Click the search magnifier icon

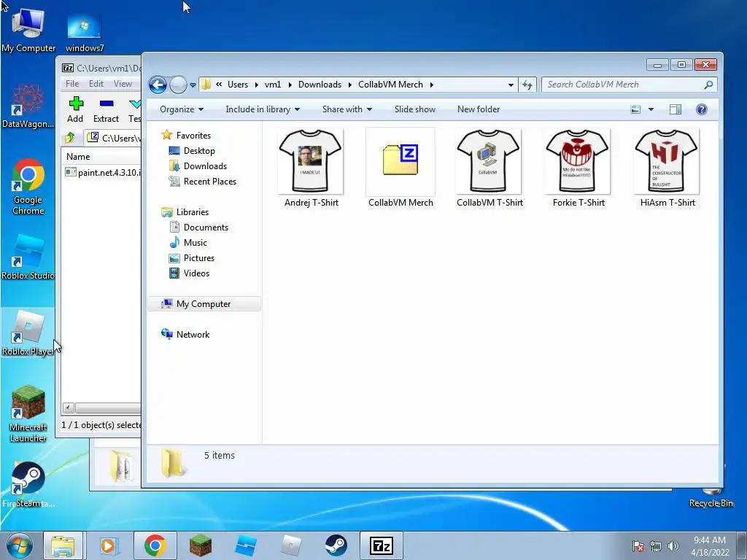[708, 85]
